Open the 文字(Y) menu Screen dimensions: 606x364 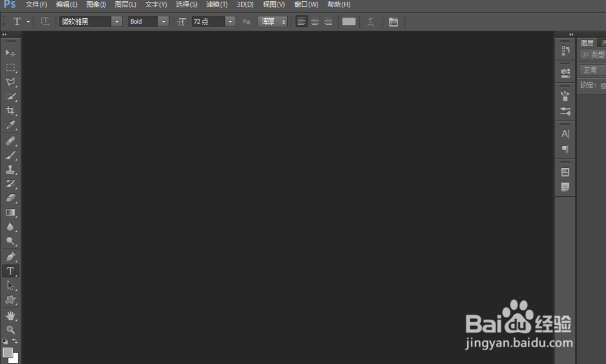[x=156, y=5]
